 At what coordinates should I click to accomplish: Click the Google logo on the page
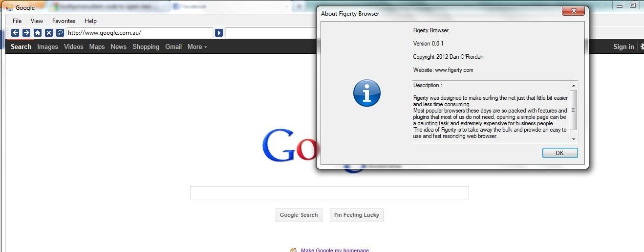290,145
